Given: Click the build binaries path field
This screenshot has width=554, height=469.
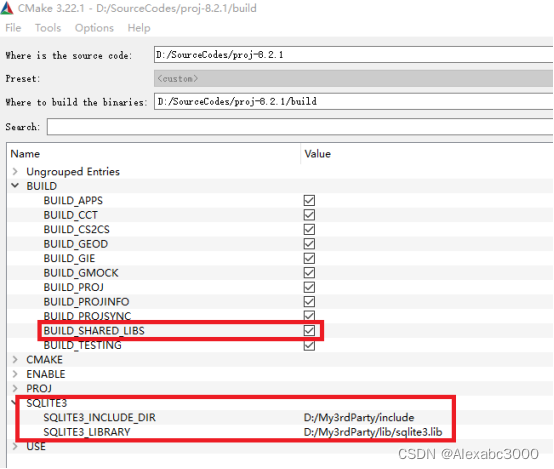Looking at the screenshot, I should tap(353, 102).
